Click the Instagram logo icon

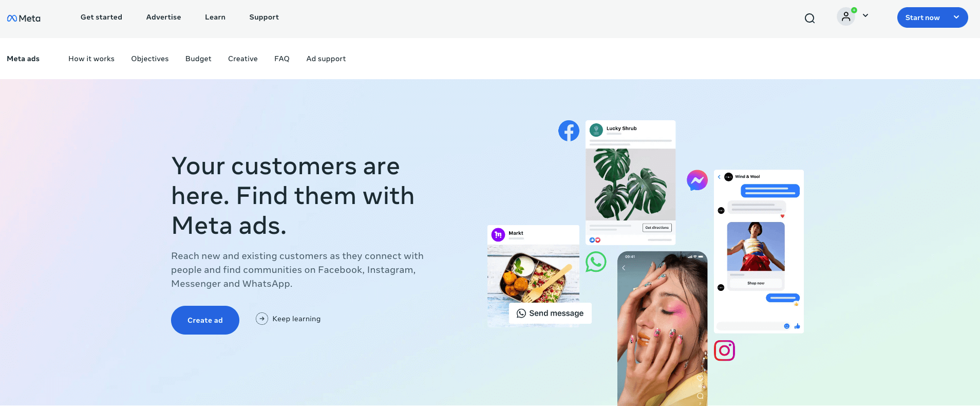click(724, 350)
